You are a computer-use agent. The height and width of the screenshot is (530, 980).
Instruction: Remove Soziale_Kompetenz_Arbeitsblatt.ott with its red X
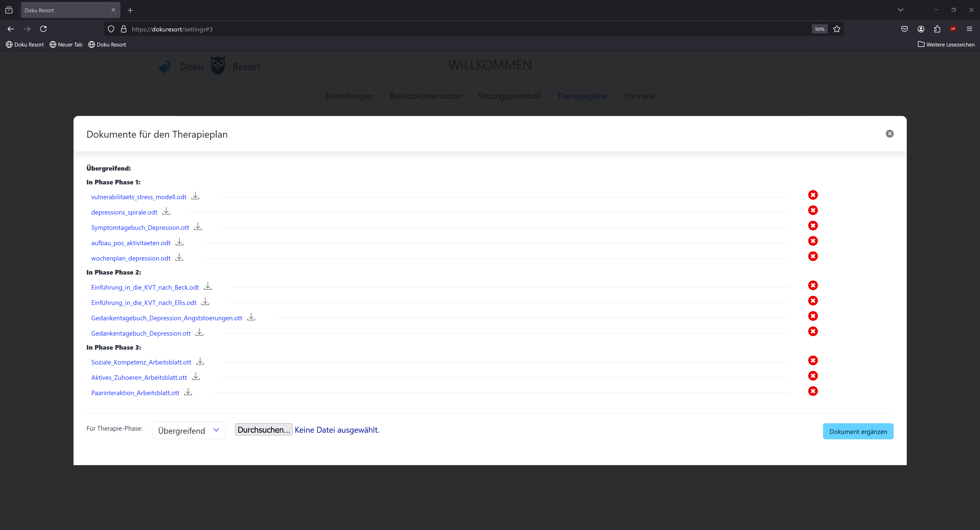click(x=813, y=361)
